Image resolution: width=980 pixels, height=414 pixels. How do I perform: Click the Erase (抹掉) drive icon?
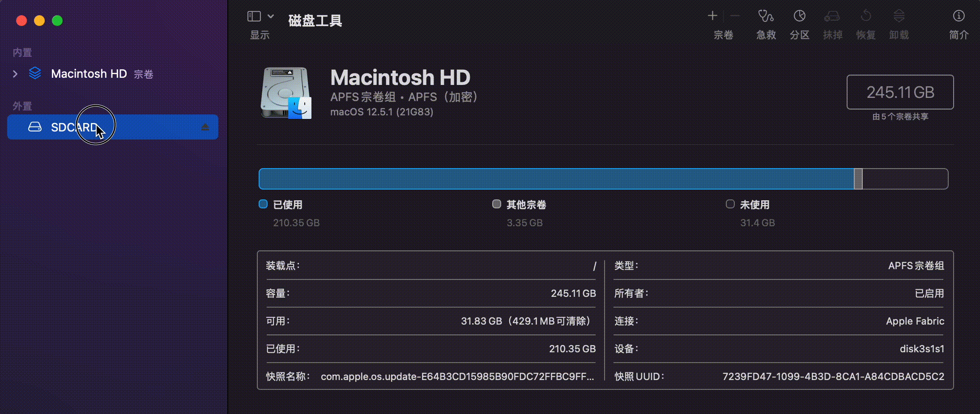[x=832, y=17]
